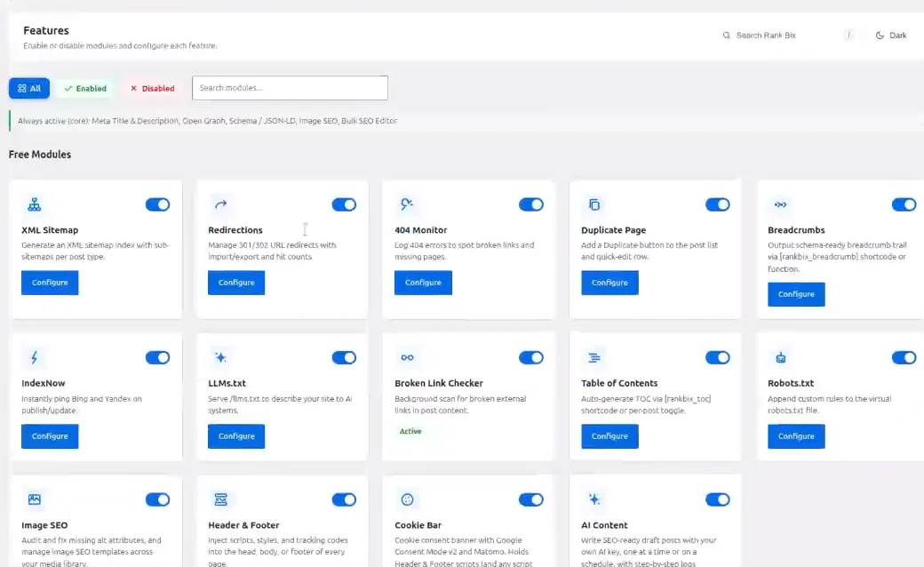The width and height of the screenshot is (924, 567).
Task: Switch to Dark theme
Action: coord(891,36)
